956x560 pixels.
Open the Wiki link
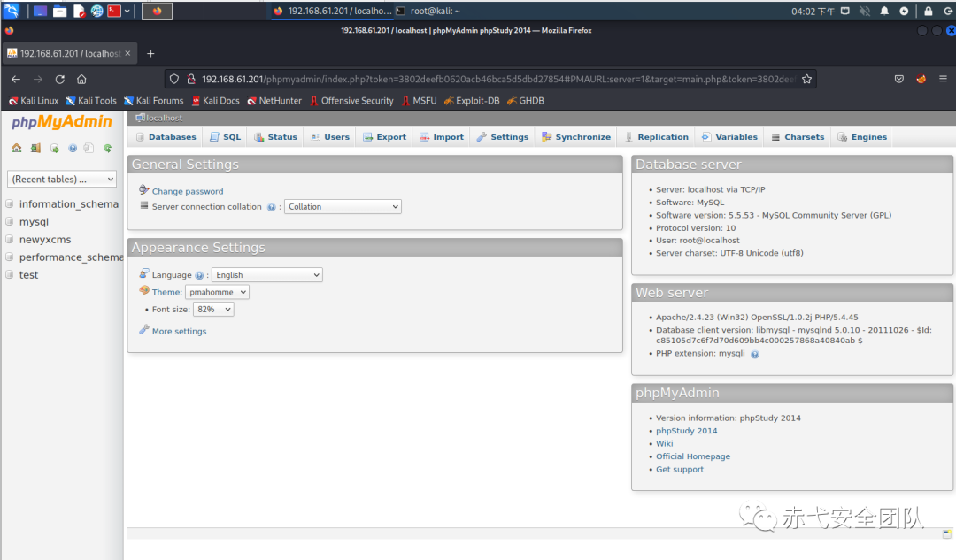click(665, 443)
